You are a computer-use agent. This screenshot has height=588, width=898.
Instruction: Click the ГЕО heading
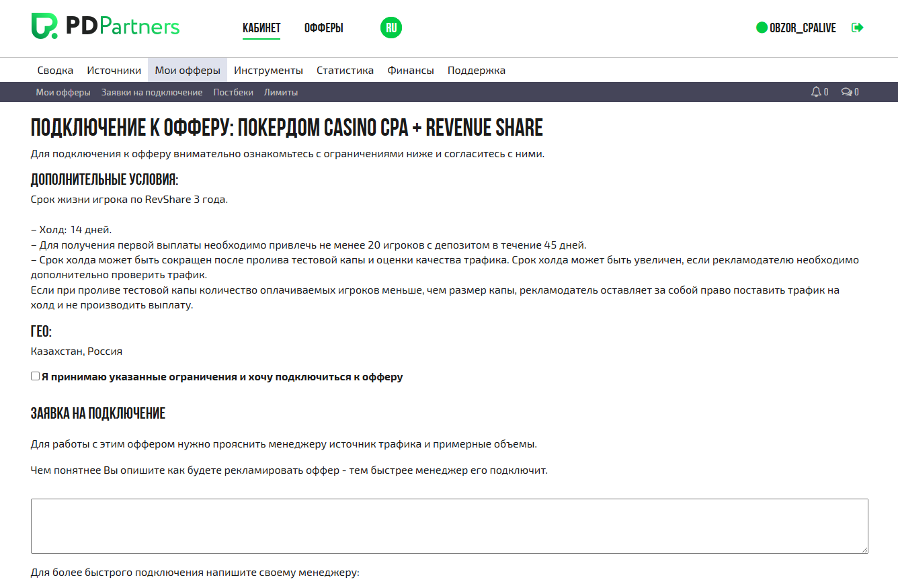41,331
